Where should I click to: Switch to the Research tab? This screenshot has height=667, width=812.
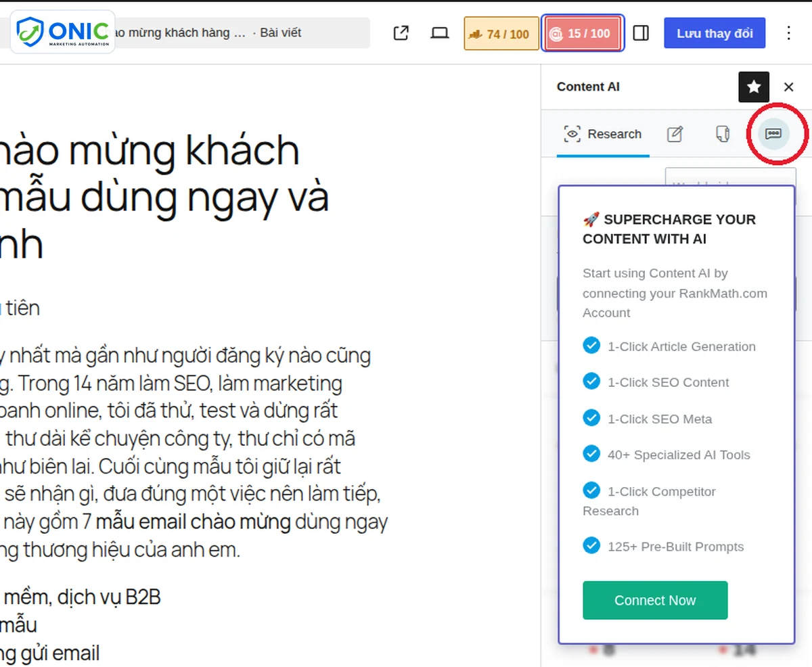(603, 134)
